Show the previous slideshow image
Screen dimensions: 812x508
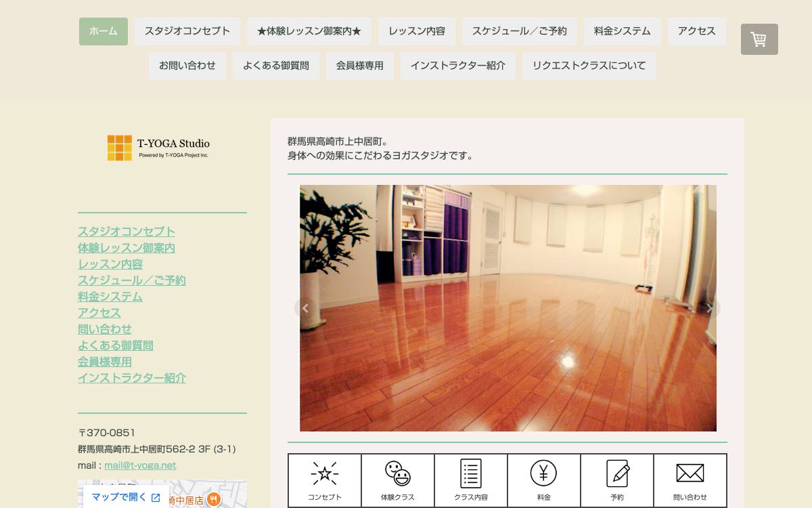tap(305, 308)
